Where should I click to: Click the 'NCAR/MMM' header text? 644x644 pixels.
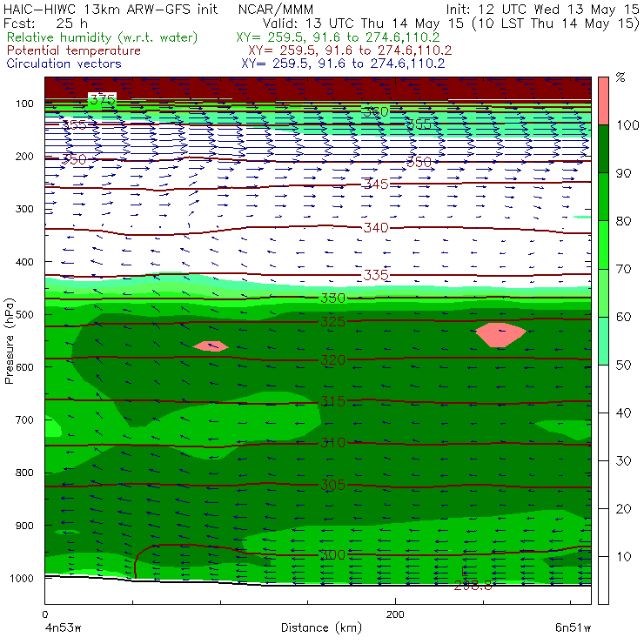pyautogui.click(x=276, y=10)
